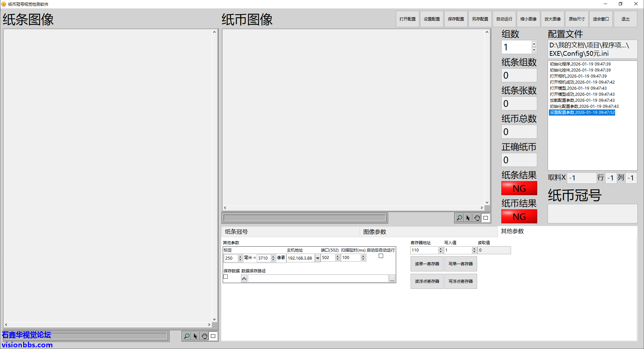This screenshot has height=349, width=644.
Task: Select the hand tool below the 纸条图像 viewer
Action: coord(204,336)
